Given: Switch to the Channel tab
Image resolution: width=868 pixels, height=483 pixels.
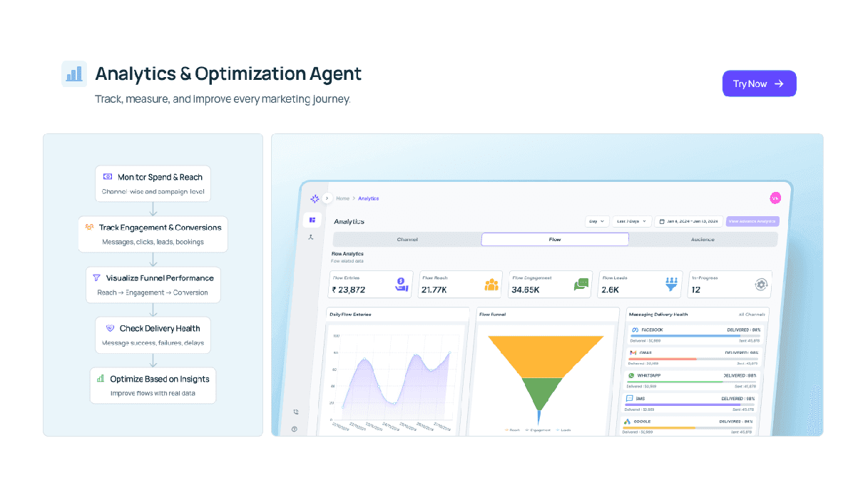Looking at the screenshot, I should tap(407, 240).
